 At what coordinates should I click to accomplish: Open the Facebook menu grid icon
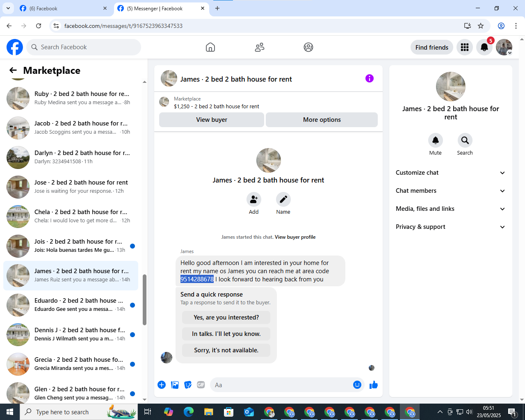(x=465, y=47)
